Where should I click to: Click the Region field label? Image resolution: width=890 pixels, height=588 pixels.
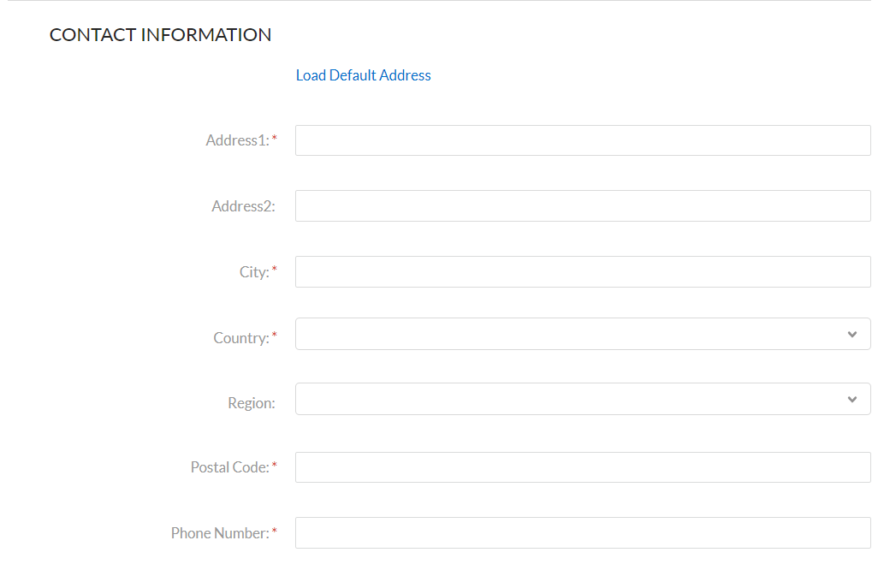coord(251,403)
